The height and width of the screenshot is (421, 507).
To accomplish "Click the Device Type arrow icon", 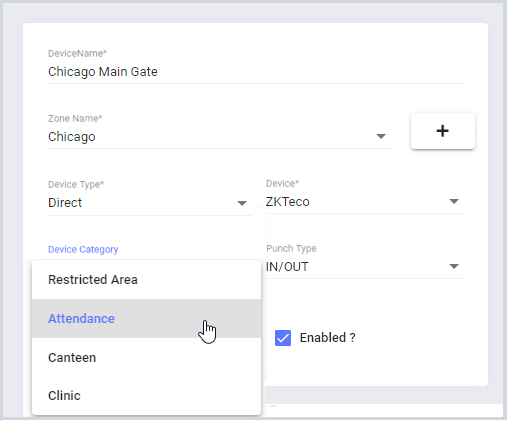I will coord(242,203).
